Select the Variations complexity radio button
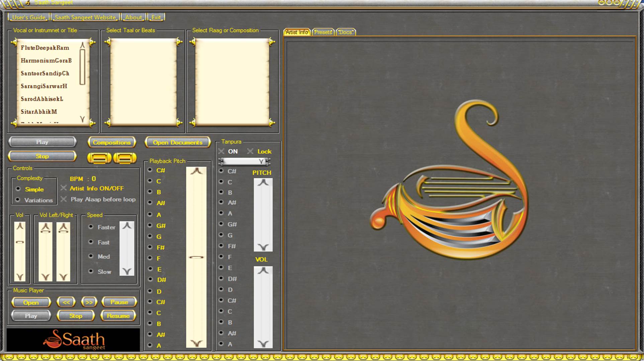This screenshot has height=361, width=644. tap(18, 200)
